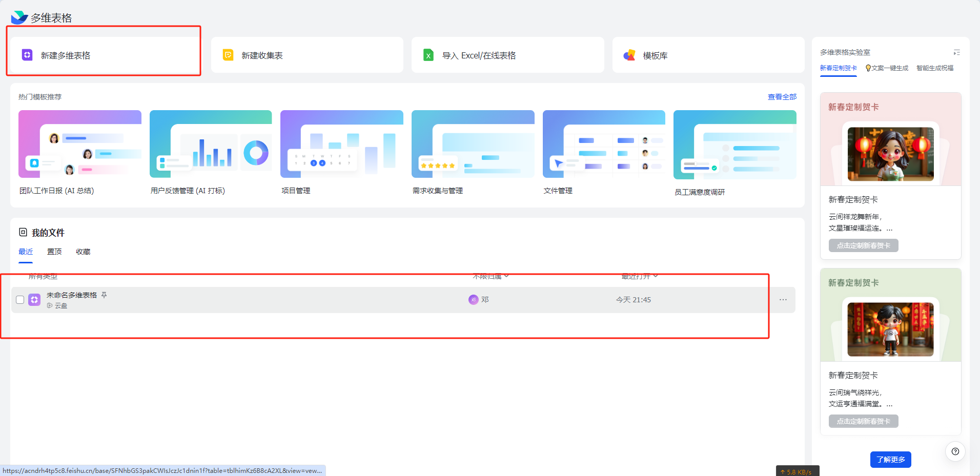Expand the 最近打开 sort dropdown
This screenshot has height=476, width=980.
(x=639, y=277)
